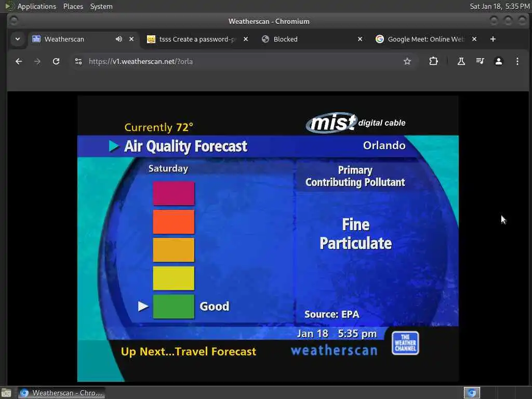Click the 'Saturday' heading

tap(168, 169)
